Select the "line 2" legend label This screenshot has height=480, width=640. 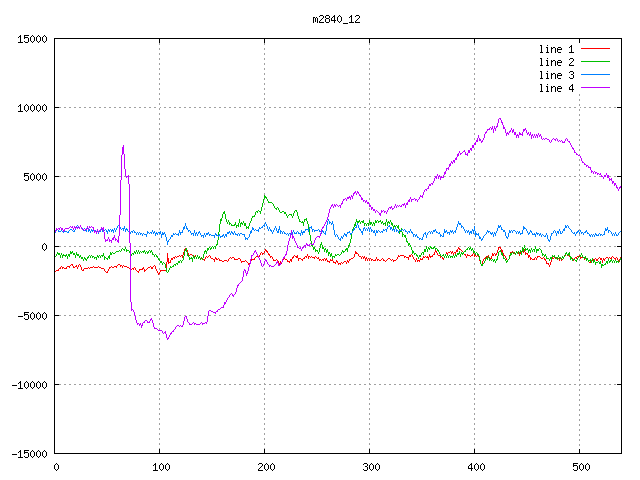coord(556,62)
